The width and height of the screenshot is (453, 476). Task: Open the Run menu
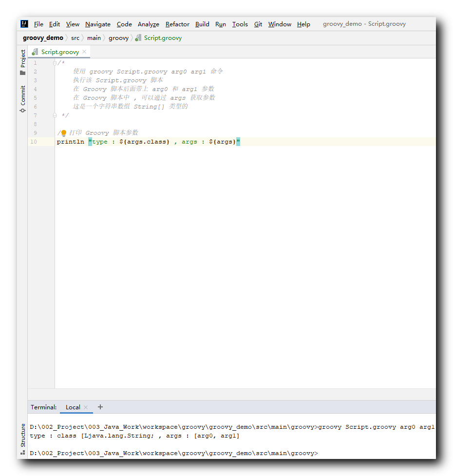click(221, 24)
